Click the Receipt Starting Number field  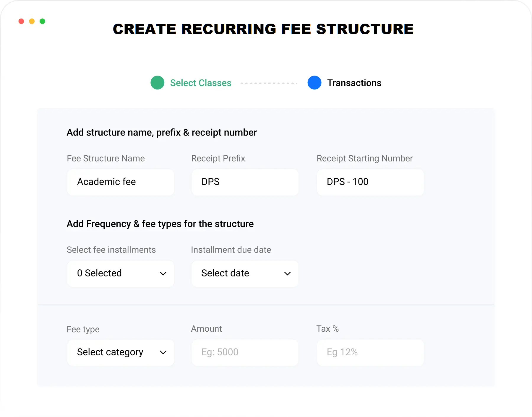pyautogui.click(x=370, y=182)
